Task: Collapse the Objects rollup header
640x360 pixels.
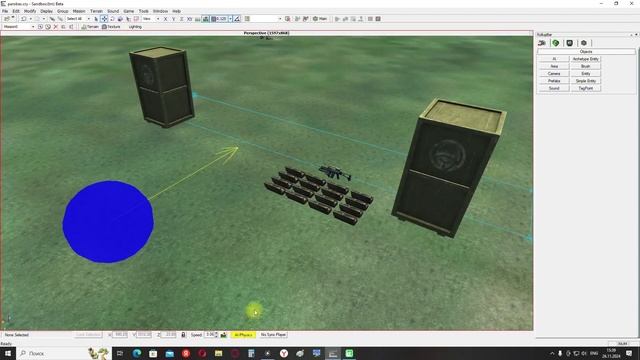Action: 586,52
